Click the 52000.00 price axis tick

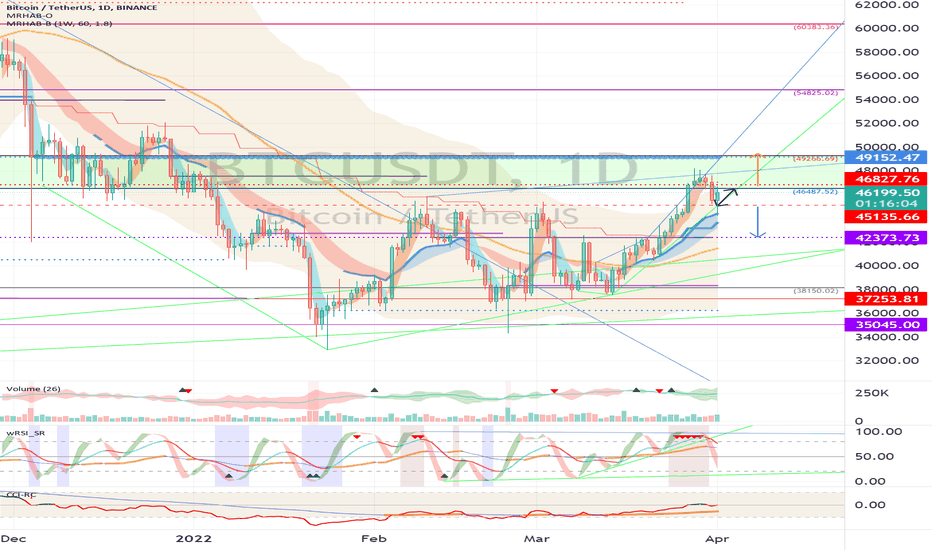coord(887,123)
